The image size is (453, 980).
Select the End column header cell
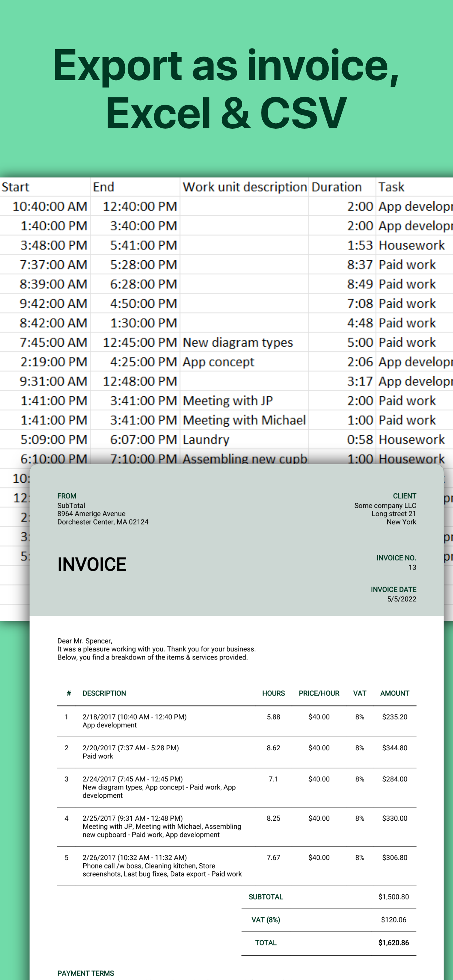[135, 187]
